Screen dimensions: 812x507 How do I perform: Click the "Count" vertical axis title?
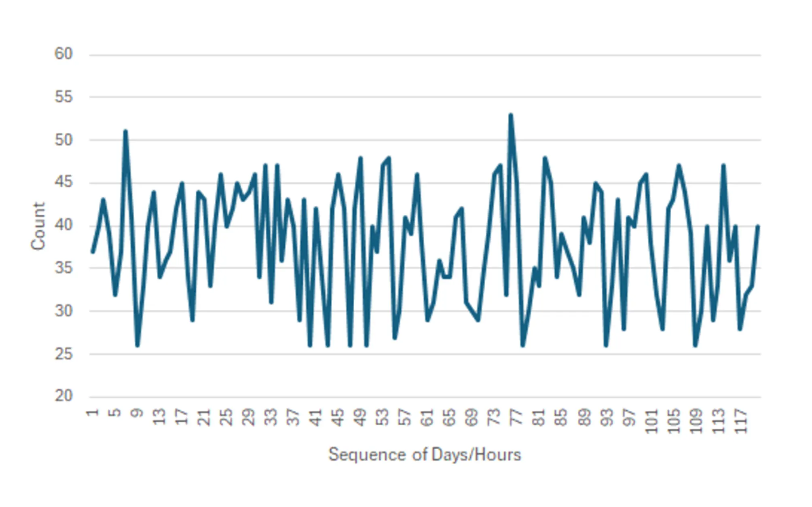(x=38, y=226)
